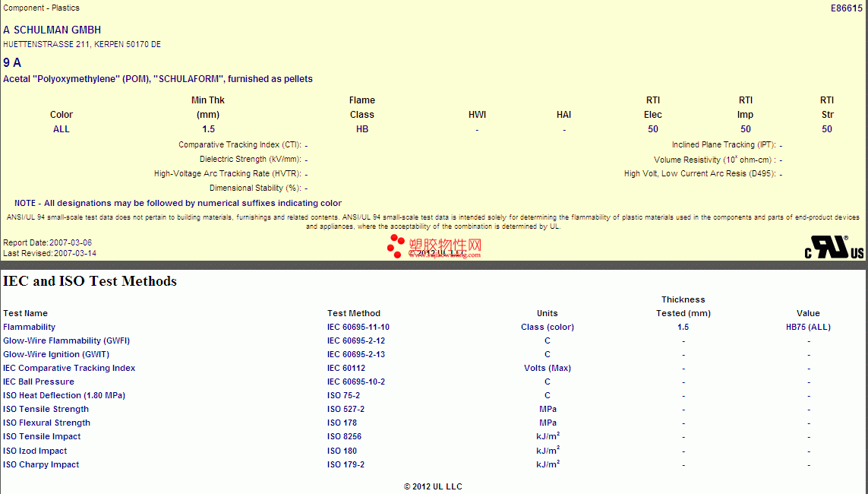Select the A SCHULMAN GMBH company name
Viewport: 868px width, 494px height.
click(52, 30)
